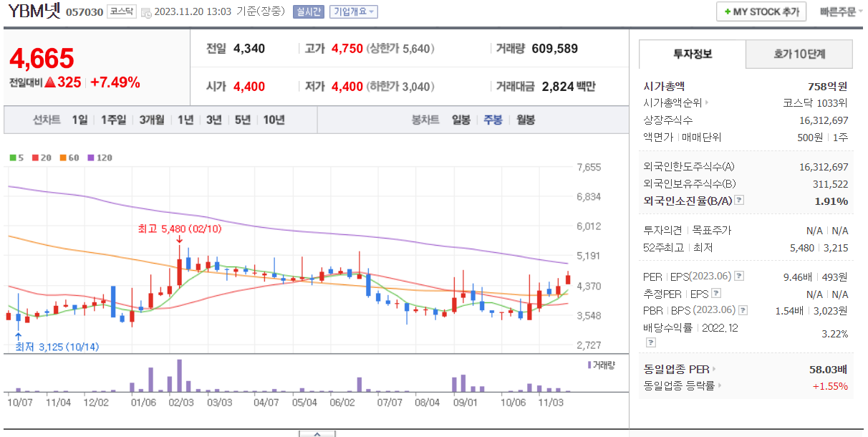Click the red up-triangle icon next to 325
The height and width of the screenshot is (437, 868).
(50, 82)
